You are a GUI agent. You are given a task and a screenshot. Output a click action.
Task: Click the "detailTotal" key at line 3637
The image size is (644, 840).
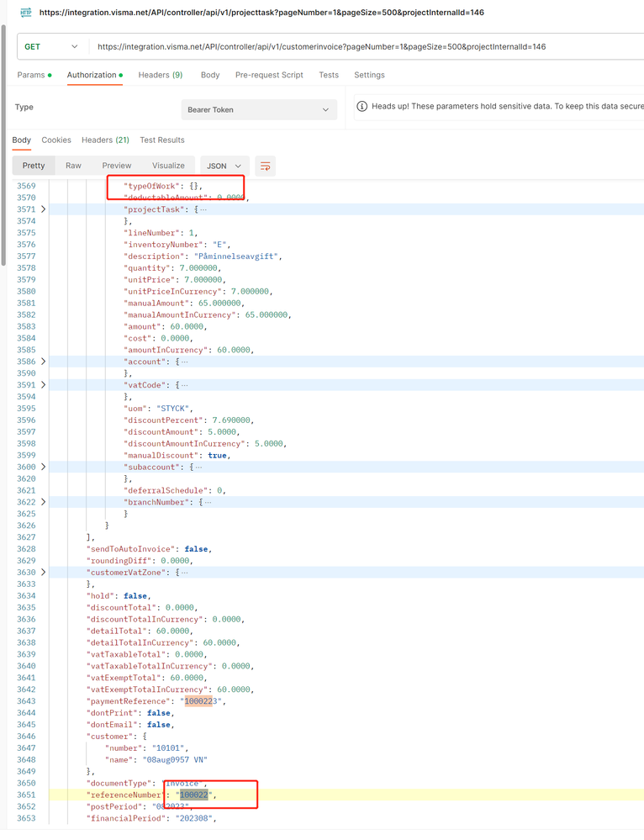(x=116, y=631)
